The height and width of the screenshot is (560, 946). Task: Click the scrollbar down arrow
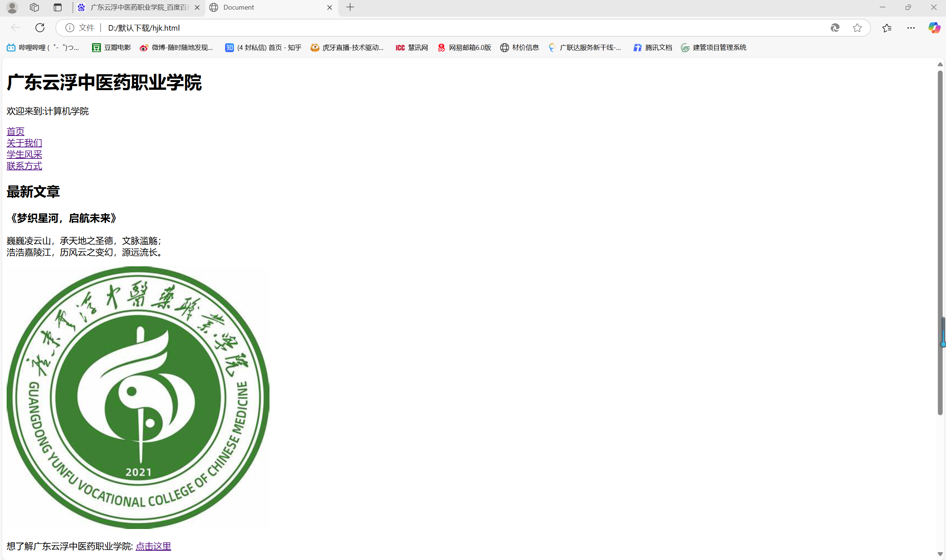pyautogui.click(x=940, y=554)
